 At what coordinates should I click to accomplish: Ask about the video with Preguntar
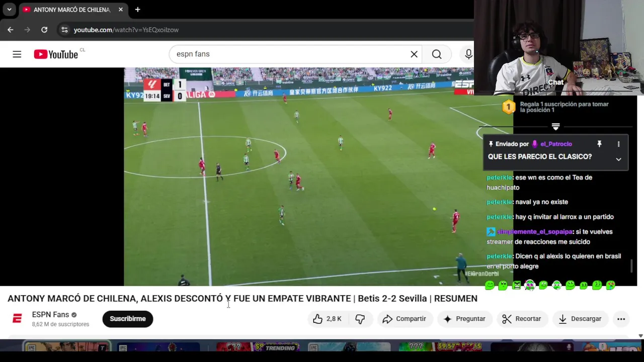(x=464, y=319)
